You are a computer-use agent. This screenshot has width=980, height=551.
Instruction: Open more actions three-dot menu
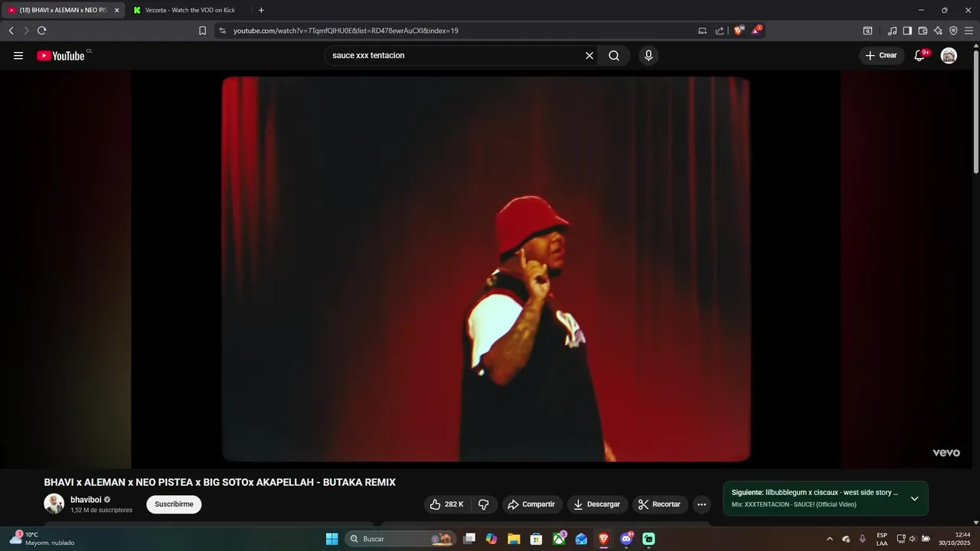[x=701, y=504]
